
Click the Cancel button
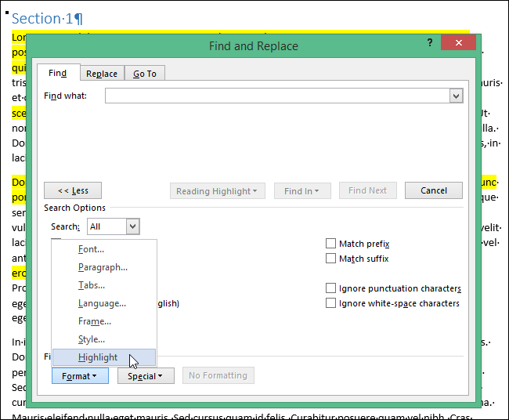point(434,190)
